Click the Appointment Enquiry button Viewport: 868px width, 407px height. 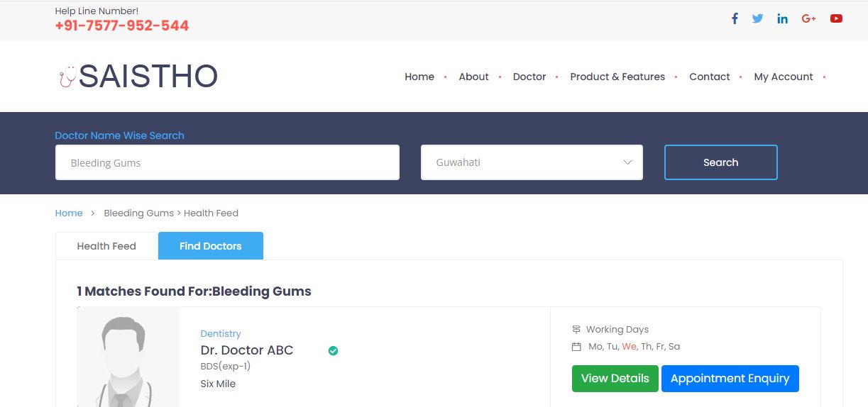[x=730, y=379]
